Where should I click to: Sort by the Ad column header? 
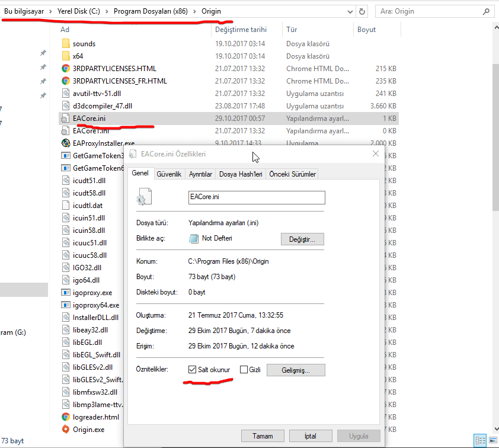65,30
